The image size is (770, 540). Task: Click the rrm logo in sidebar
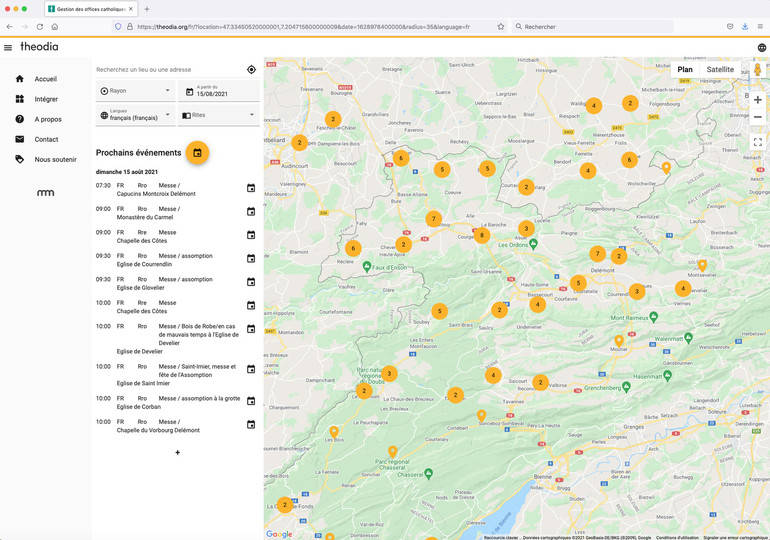(x=45, y=192)
